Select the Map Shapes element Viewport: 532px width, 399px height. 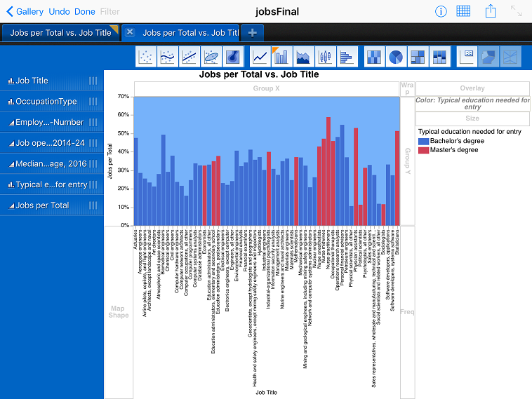(x=488, y=57)
